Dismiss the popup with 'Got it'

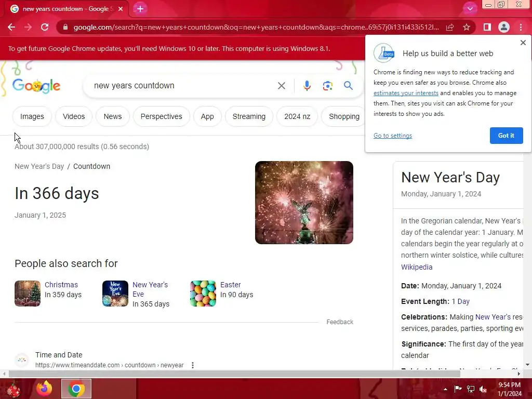506,136
